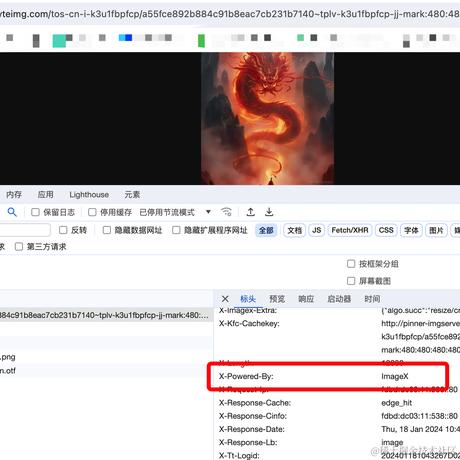Filter requests by 全部 type
The width and height of the screenshot is (460, 460).
pyautogui.click(x=266, y=230)
